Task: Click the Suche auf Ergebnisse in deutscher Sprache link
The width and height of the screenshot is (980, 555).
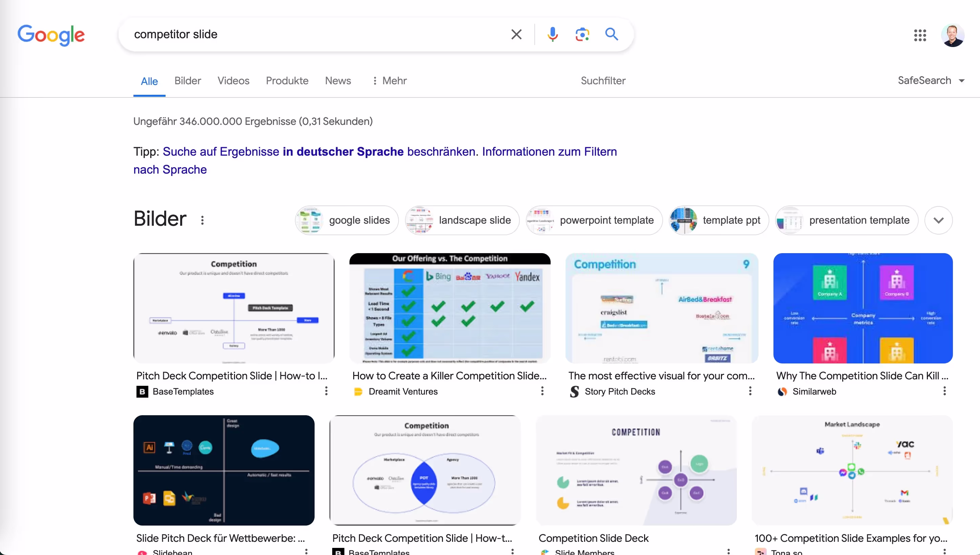Action: tap(319, 152)
